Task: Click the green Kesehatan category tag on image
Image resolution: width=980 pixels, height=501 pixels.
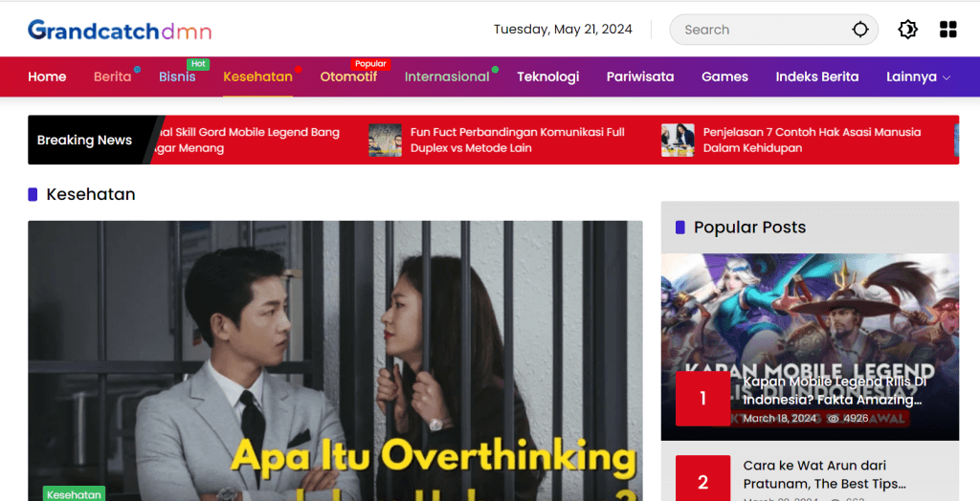Action: pyautogui.click(x=74, y=494)
